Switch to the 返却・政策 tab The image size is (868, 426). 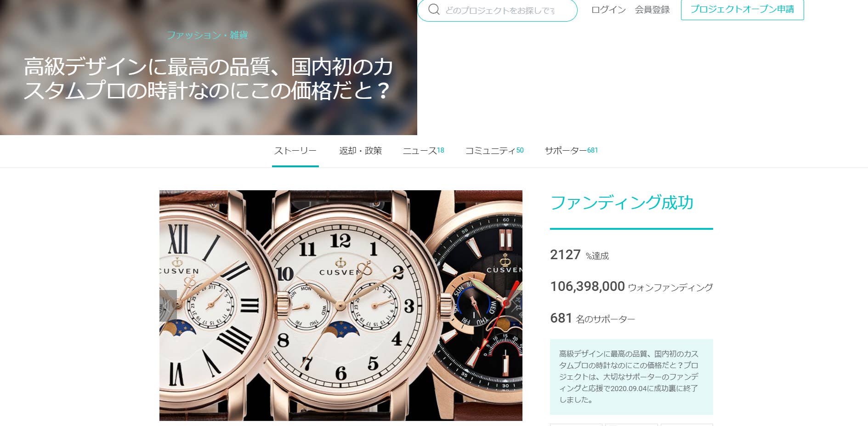[361, 151]
